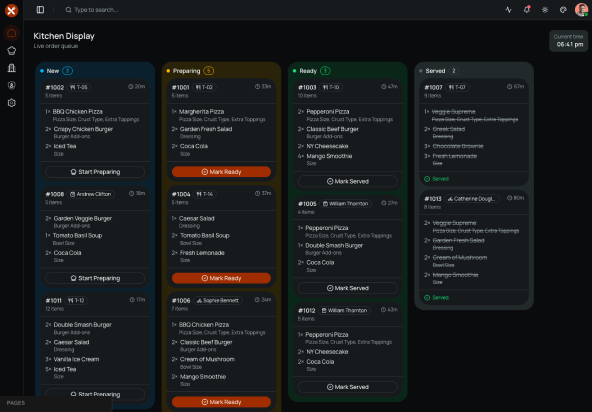The image size is (592, 412).
Task: Mark order #1003 as served
Action: 347,181
